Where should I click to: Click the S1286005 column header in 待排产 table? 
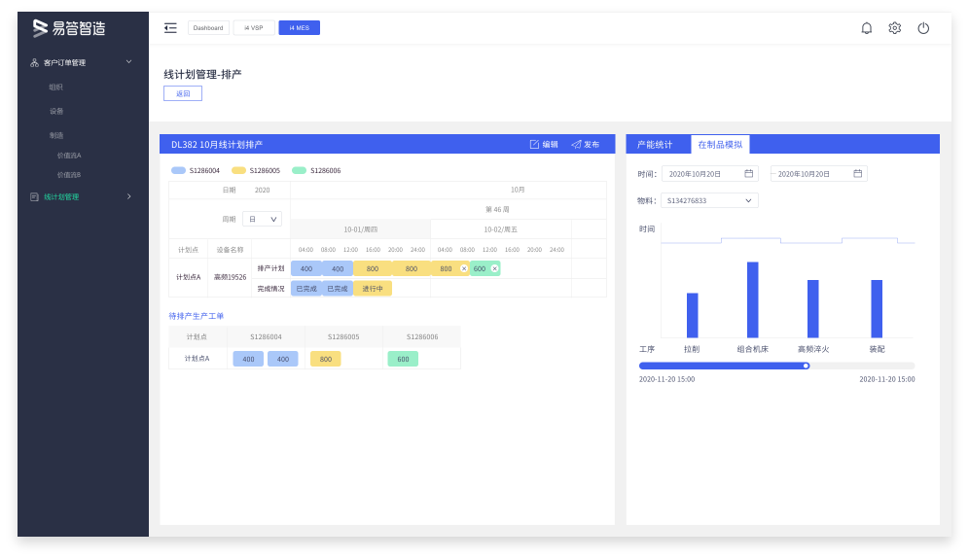point(343,337)
